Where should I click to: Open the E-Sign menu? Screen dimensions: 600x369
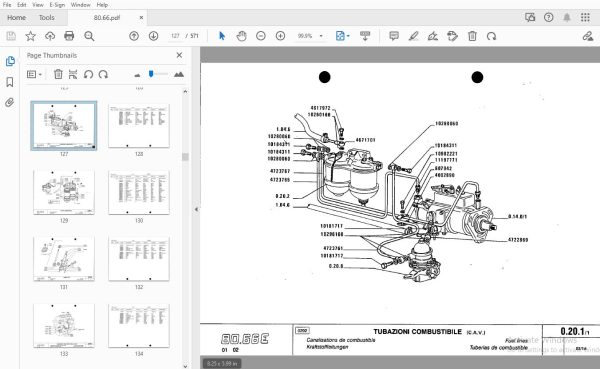57,5
